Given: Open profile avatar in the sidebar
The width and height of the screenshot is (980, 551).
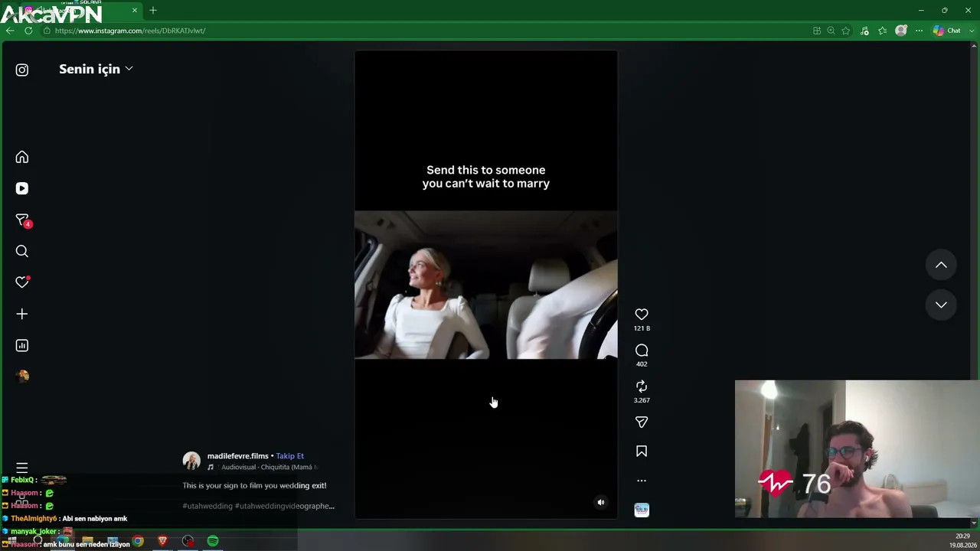Looking at the screenshot, I should pos(22,376).
